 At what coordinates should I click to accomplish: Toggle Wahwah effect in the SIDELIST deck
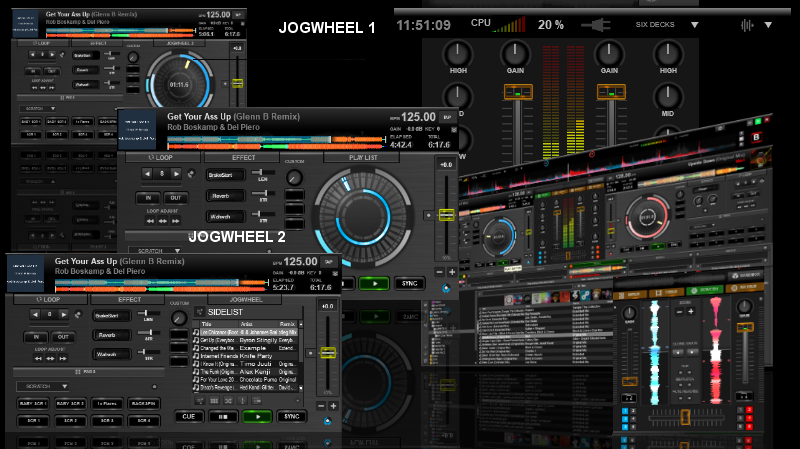[x=111, y=354]
